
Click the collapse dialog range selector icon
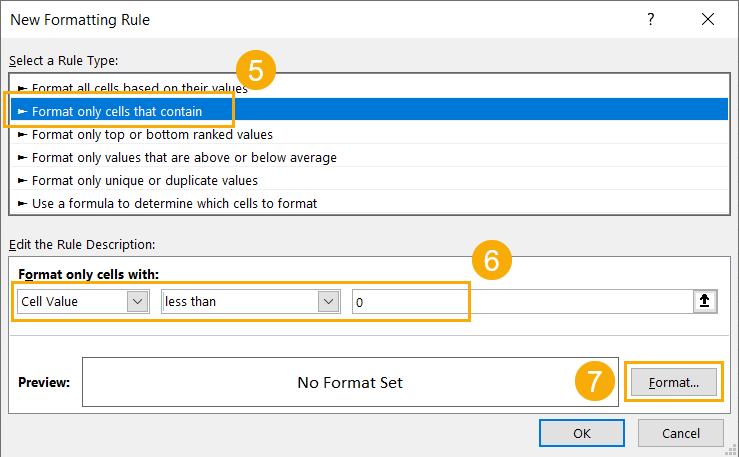pos(706,302)
